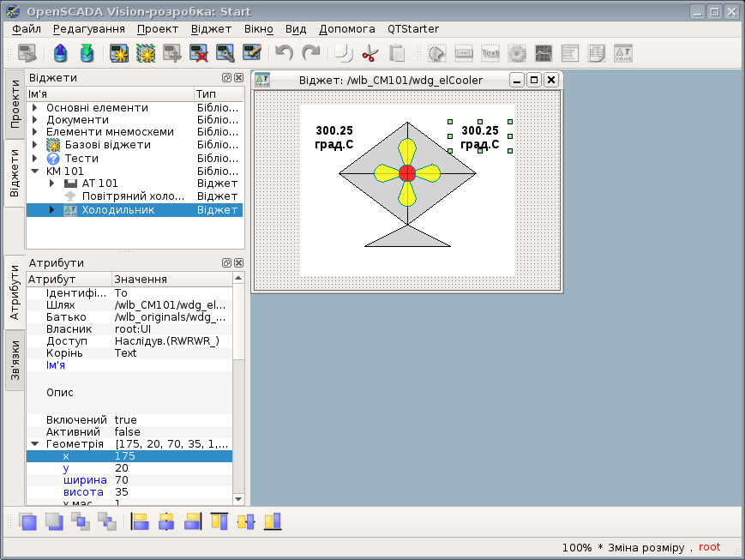
Task: Align widgets to bottom icon
Action: (x=273, y=521)
